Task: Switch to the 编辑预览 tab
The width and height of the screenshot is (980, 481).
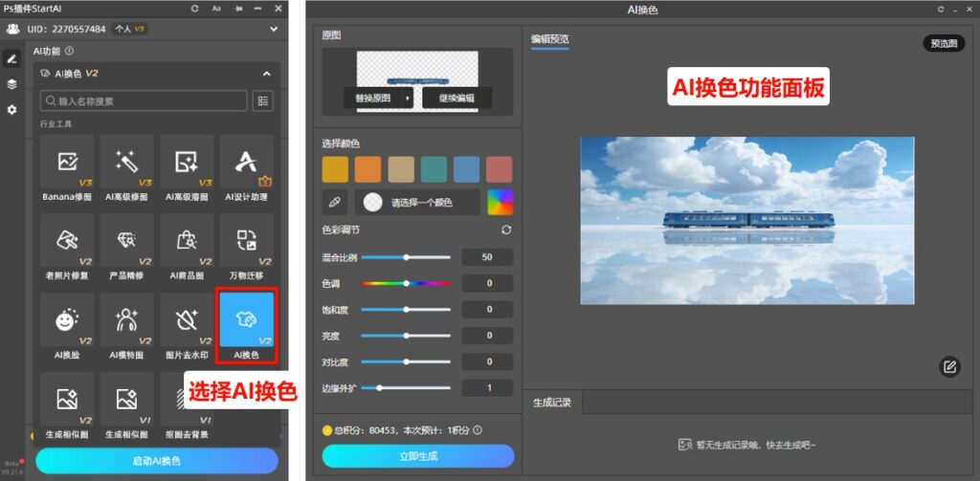Action: pos(550,39)
